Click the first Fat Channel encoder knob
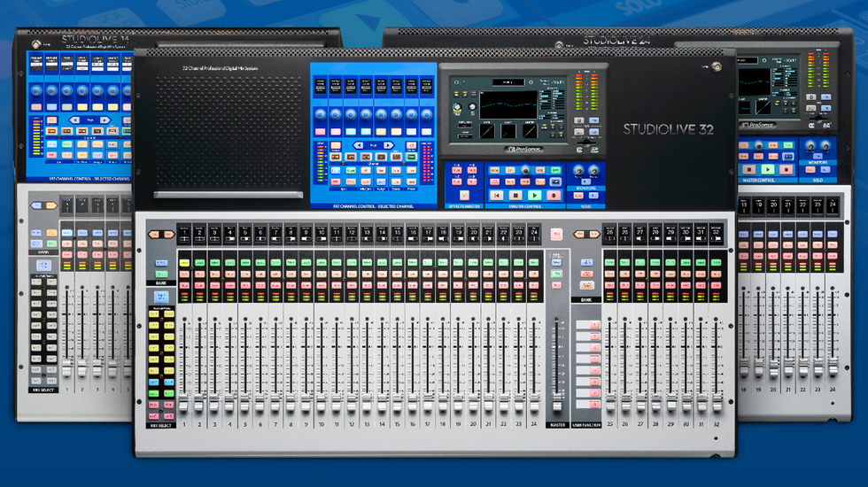 pos(321,114)
